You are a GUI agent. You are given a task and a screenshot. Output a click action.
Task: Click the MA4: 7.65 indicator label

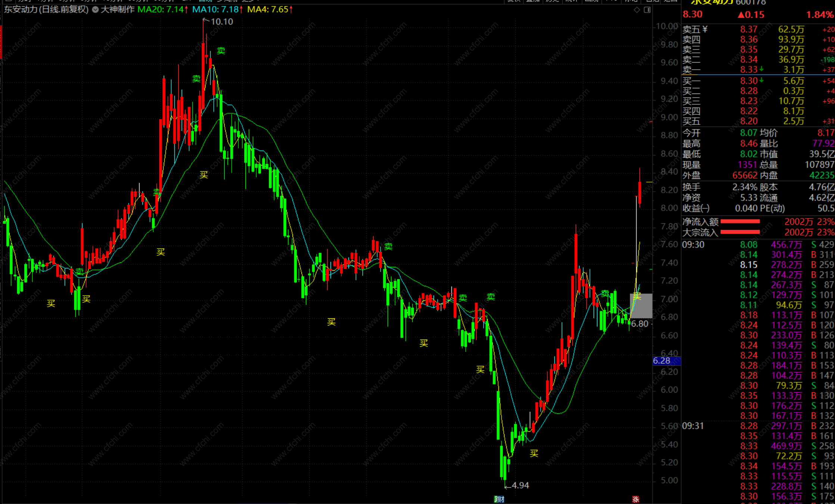pos(268,10)
